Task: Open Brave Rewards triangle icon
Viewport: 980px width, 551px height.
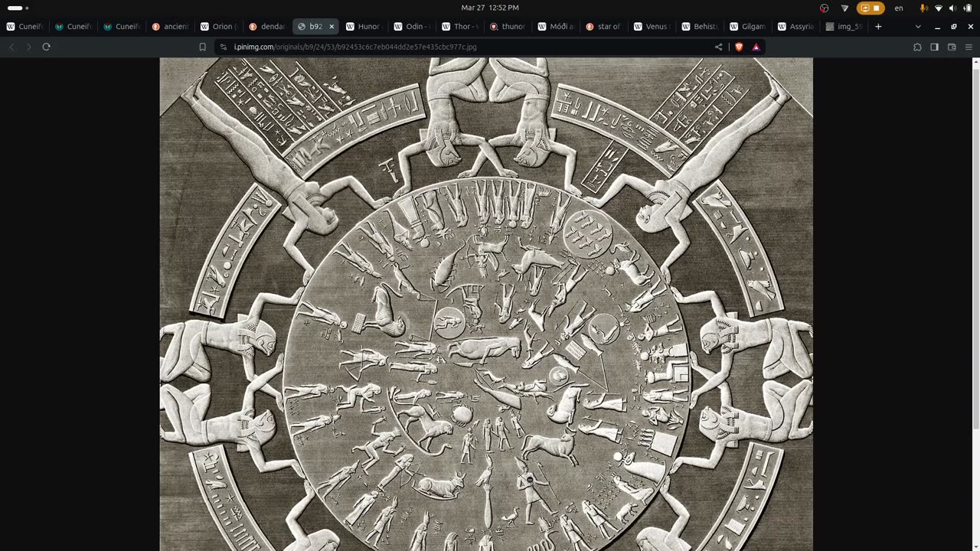Action: [756, 47]
